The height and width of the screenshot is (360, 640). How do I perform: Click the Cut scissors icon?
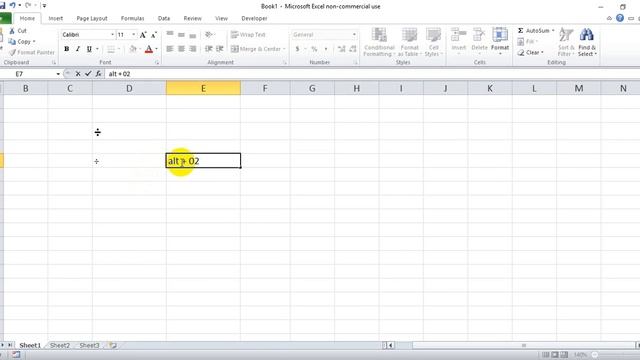point(12,31)
